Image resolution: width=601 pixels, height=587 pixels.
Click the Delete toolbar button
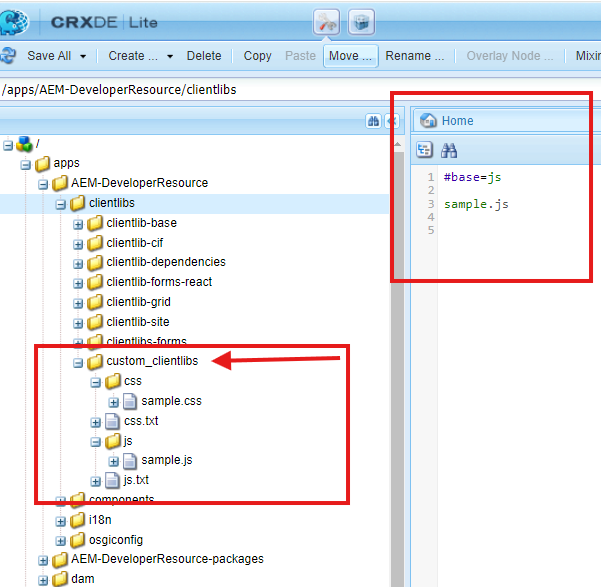(204, 56)
